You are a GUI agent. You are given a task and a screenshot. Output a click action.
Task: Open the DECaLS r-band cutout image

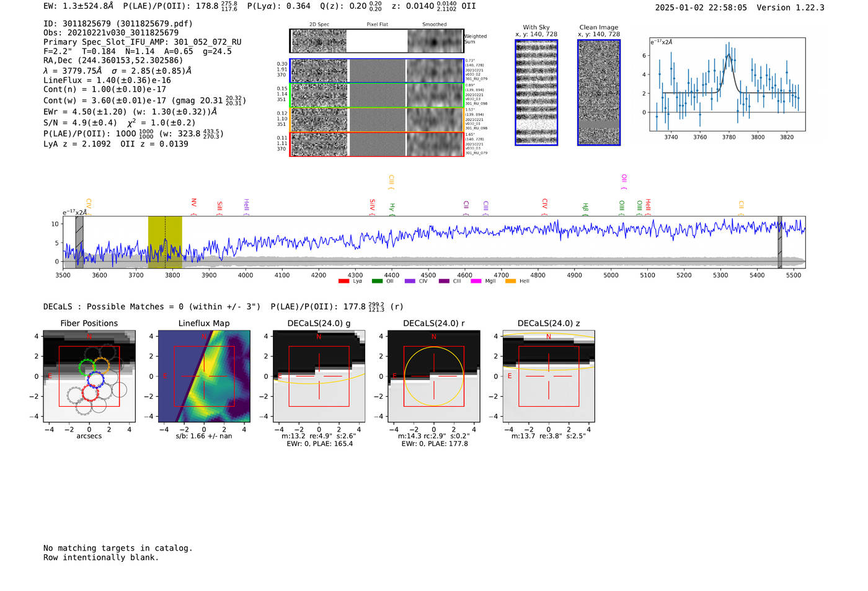pyautogui.click(x=433, y=376)
